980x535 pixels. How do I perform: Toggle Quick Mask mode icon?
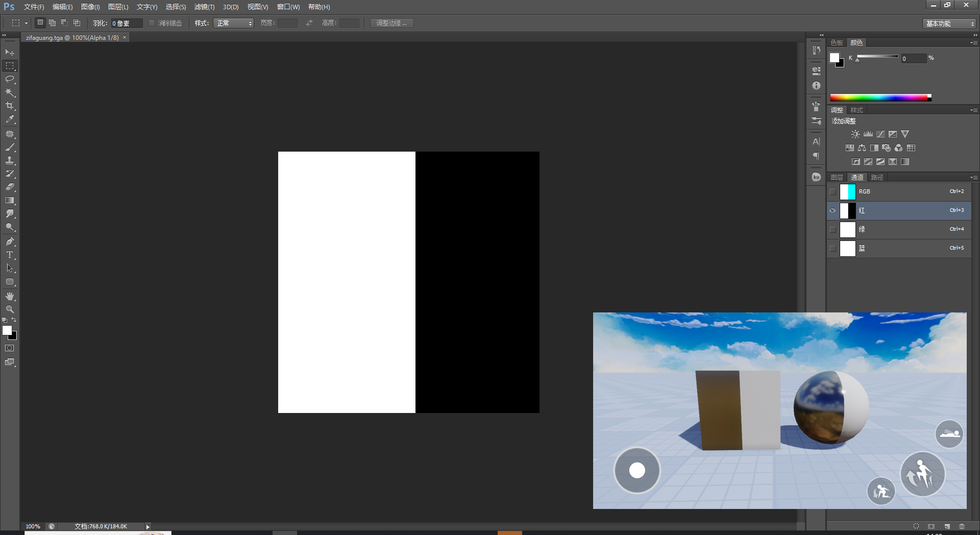coord(10,348)
